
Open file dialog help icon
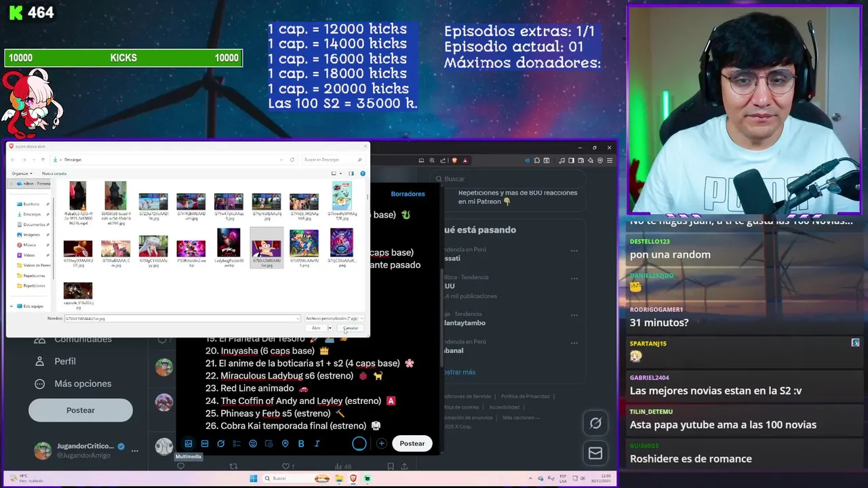pyautogui.click(x=362, y=174)
